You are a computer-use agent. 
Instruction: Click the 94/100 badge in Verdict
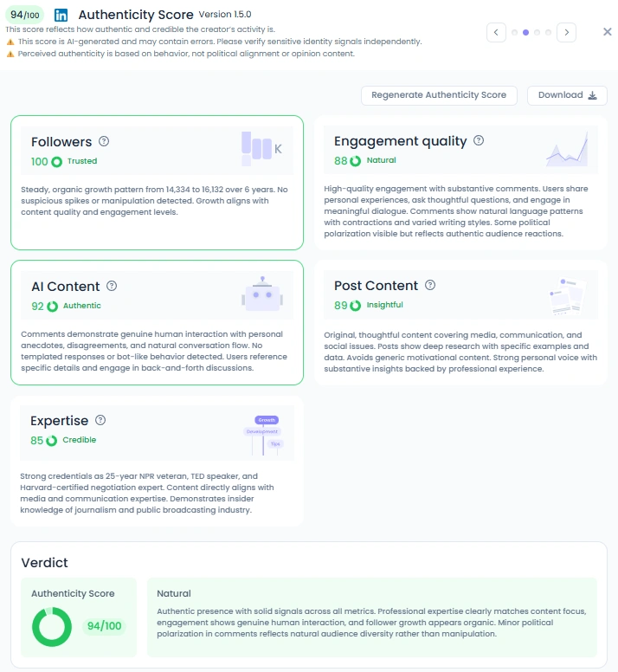[x=104, y=626]
